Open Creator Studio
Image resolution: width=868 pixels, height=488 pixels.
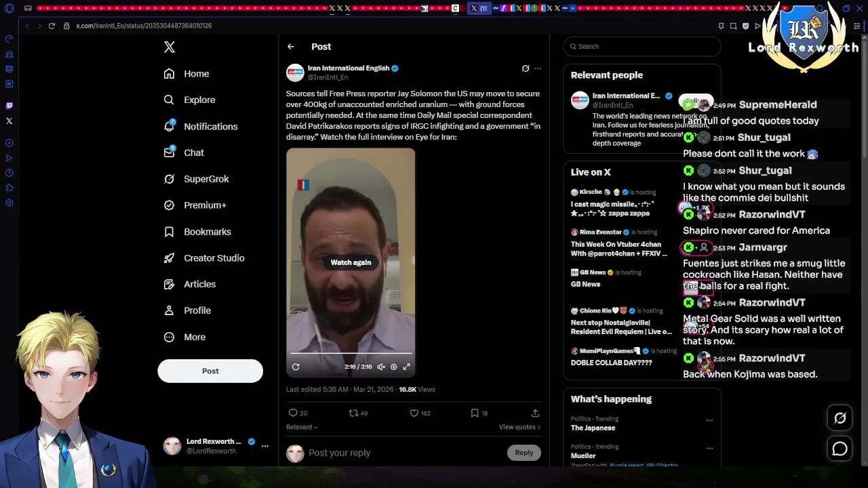(x=205, y=258)
